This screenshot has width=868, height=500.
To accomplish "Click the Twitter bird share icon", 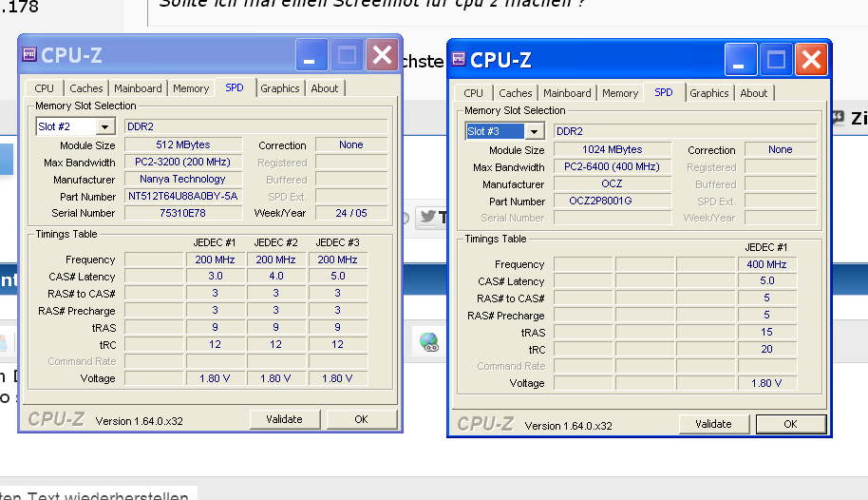I will (x=428, y=217).
